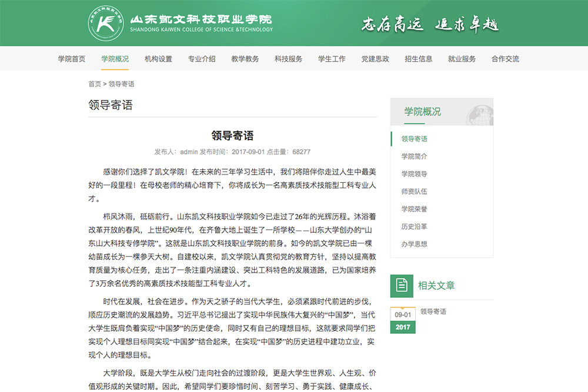The width and height of the screenshot is (588, 392).
Task: Navigate to 教学教务 section
Action: coord(245,59)
